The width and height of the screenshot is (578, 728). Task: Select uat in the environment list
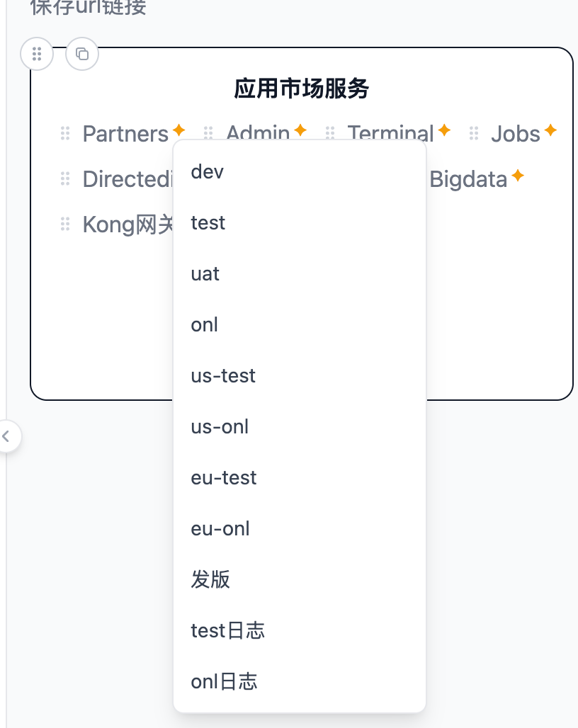pyautogui.click(x=205, y=274)
